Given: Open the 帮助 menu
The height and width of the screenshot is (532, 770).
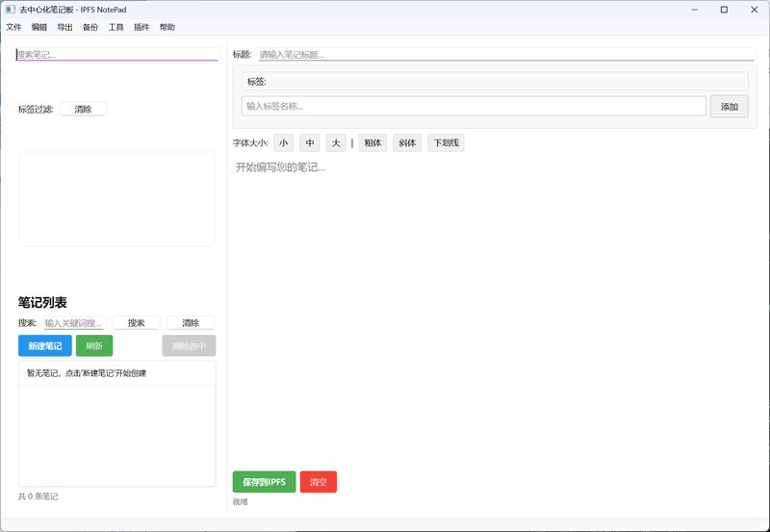Looking at the screenshot, I should point(167,27).
